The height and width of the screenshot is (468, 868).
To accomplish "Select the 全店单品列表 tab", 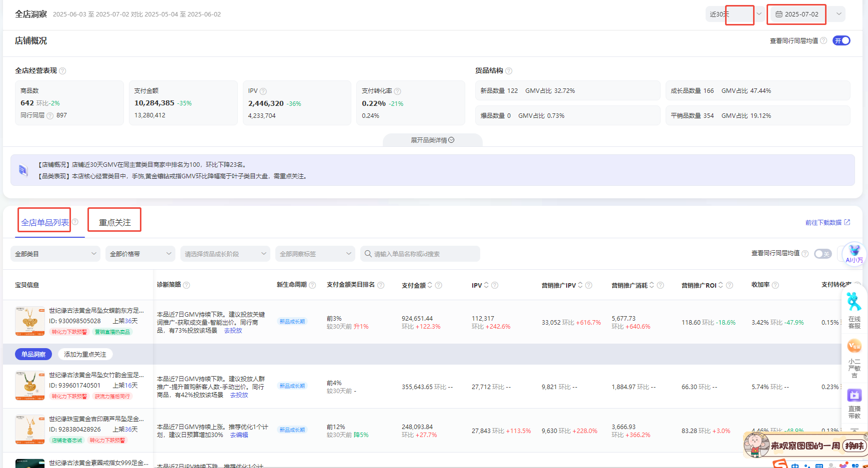I will click(45, 222).
